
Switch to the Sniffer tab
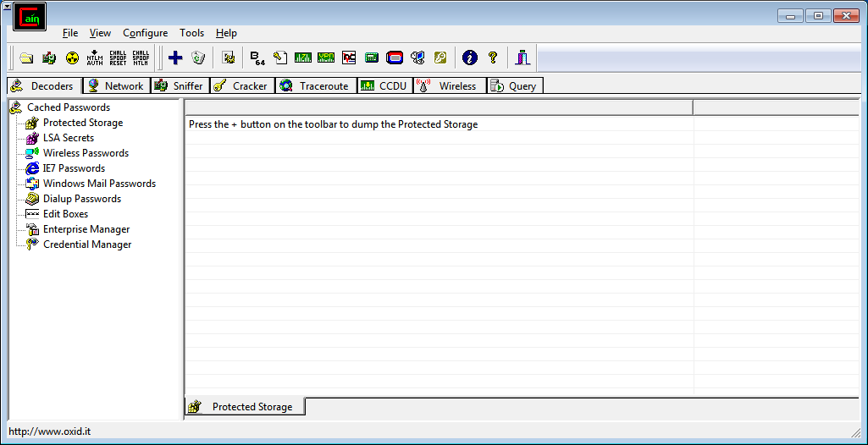[180, 85]
